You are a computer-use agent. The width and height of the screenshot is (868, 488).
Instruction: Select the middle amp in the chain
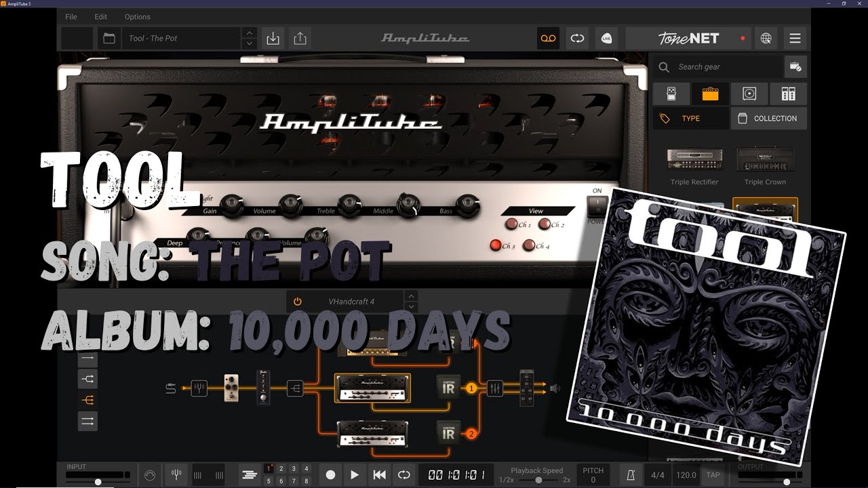click(372, 388)
